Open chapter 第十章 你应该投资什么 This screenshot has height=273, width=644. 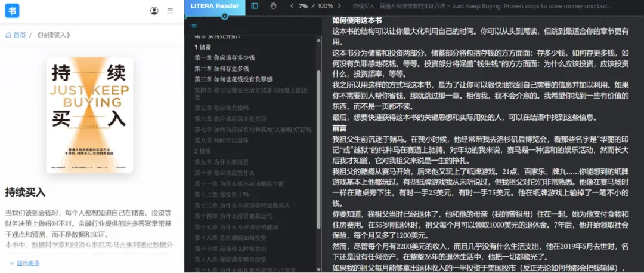coord(225,173)
